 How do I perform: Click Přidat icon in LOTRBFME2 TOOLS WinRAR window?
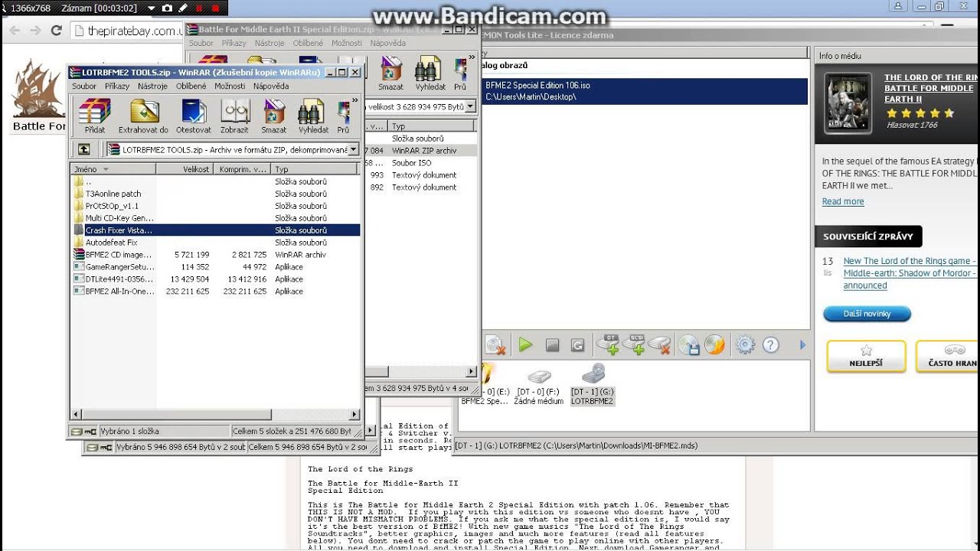[95, 116]
